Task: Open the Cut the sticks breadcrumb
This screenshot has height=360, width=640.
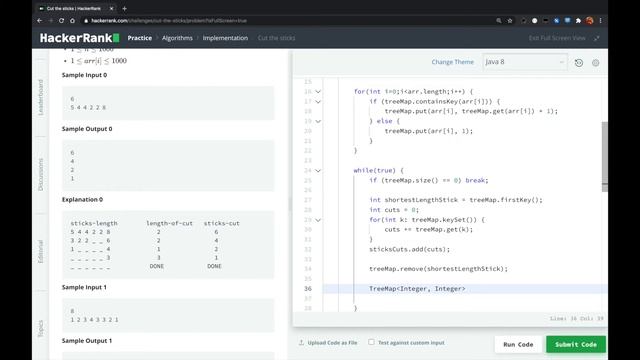Action: [x=276, y=38]
